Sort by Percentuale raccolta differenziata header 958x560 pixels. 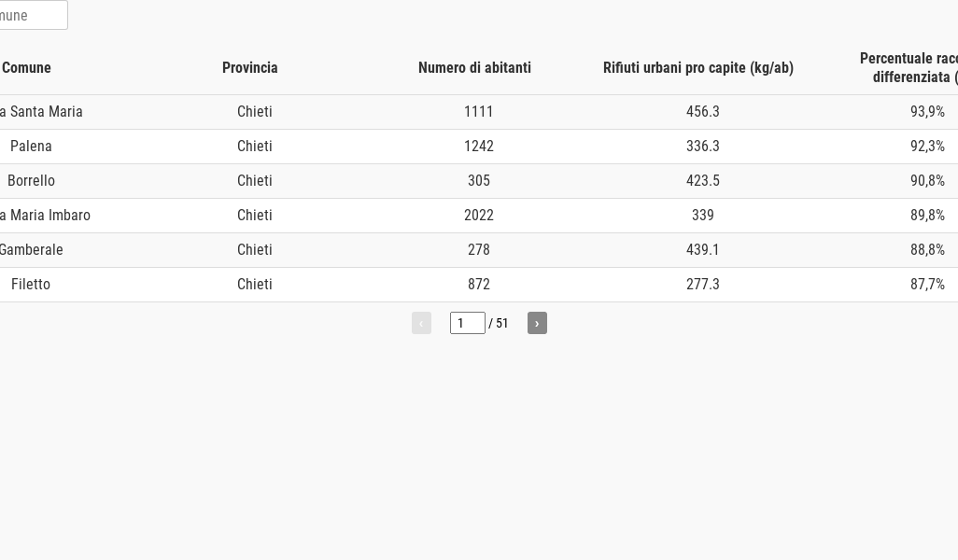(909, 68)
